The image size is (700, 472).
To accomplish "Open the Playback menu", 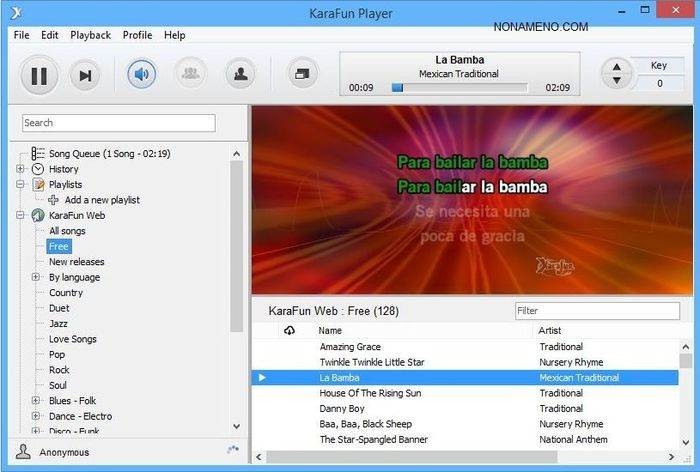I will tap(90, 35).
